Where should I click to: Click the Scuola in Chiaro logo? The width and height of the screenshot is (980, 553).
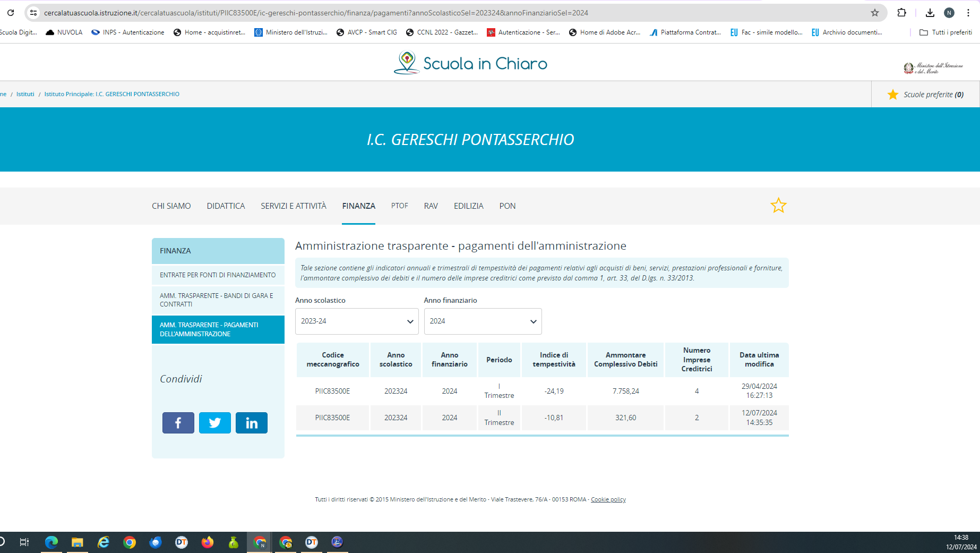470,63
